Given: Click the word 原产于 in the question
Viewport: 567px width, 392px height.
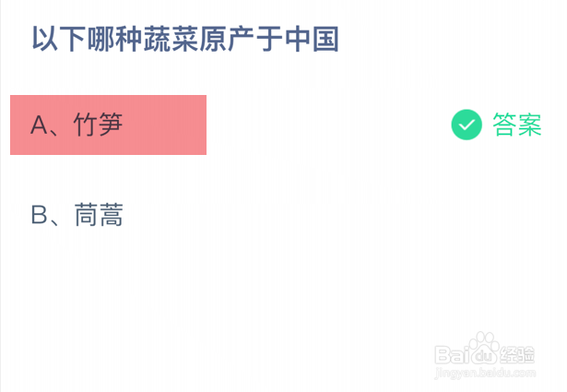Looking at the screenshot, I should click(242, 39).
